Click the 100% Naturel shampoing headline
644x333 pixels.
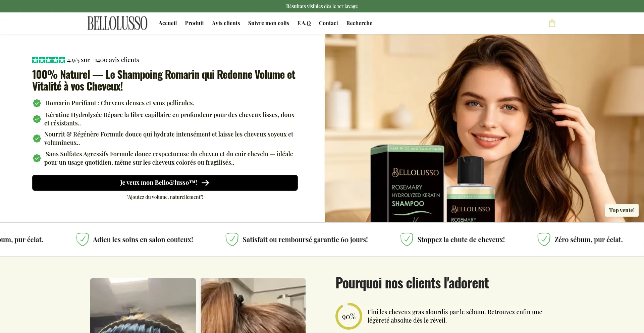[164, 80]
